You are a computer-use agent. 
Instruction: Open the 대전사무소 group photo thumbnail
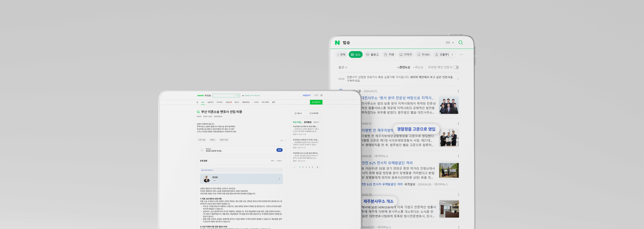click(449, 105)
